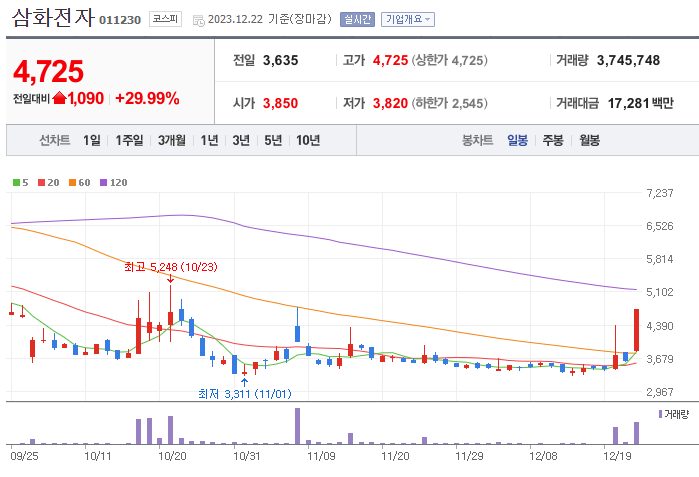
Task: Click the red 20-day moving average swatch
Action: click(x=41, y=182)
